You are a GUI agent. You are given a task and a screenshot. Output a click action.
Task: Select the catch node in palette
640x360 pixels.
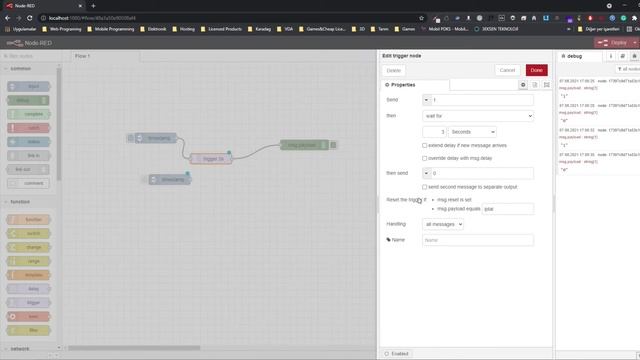tap(29, 128)
